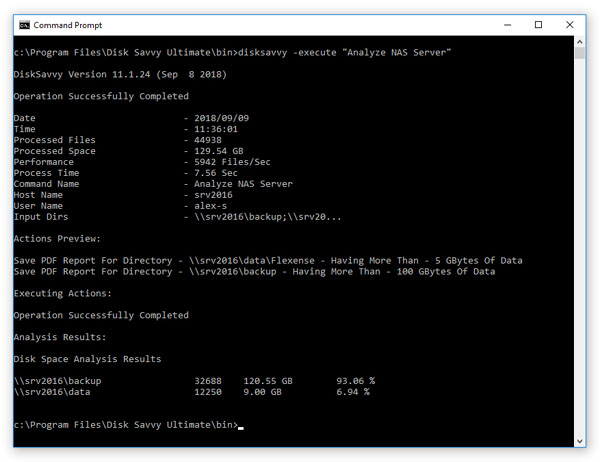Click the Analysis Results heading
This screenshot has width=600, height=462.
pos(60,337)
